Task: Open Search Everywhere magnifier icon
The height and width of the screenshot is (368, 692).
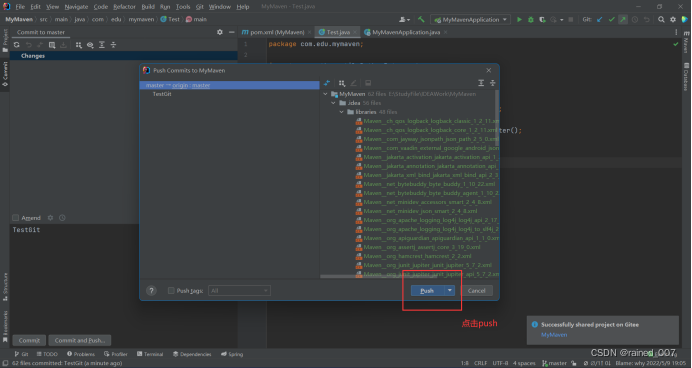Action: 661,19
